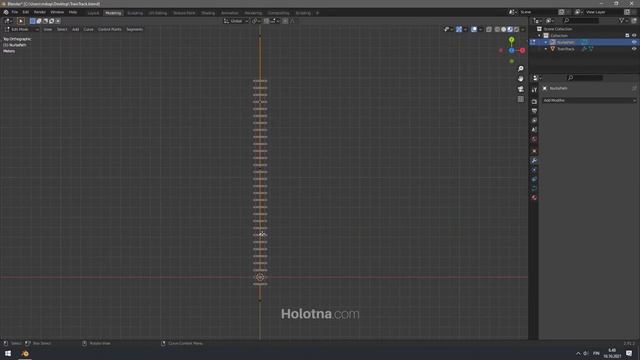
Task: Switch to rendered viewport shading
Action: (516, 29)
